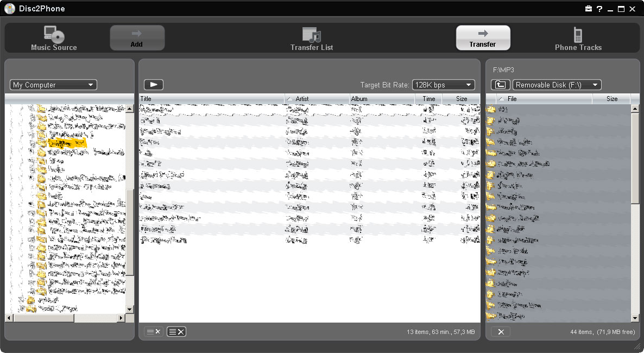Play the selected track preview

click(154, 85)
